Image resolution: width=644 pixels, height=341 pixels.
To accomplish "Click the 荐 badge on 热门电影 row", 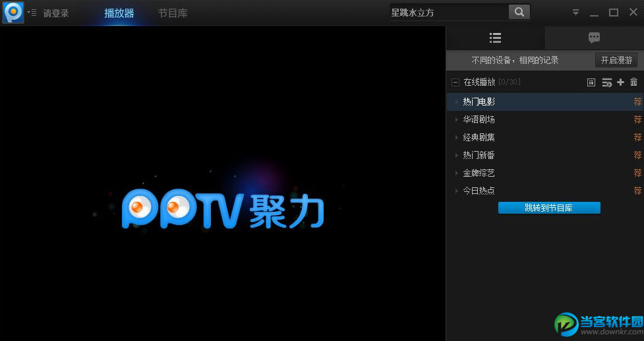I will (x=637, y=102).
